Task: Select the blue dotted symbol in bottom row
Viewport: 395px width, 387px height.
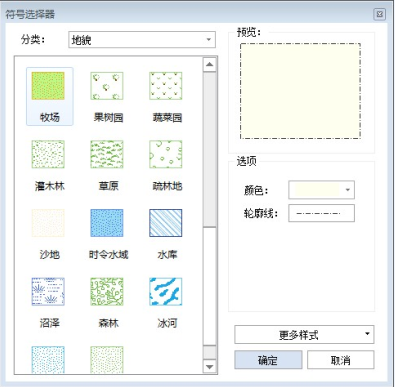Action: pyautogui.click(x=48, y=359)
